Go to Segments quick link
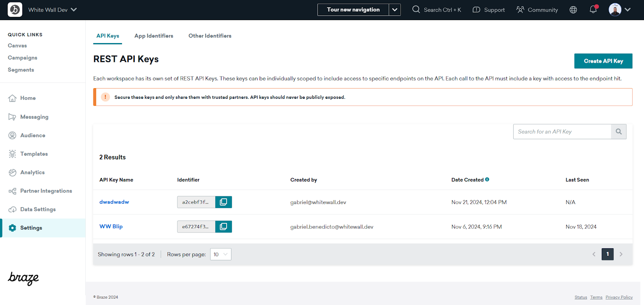Image resolution: width=644 pixels, height=305 pixels. [x=21, y=70]
